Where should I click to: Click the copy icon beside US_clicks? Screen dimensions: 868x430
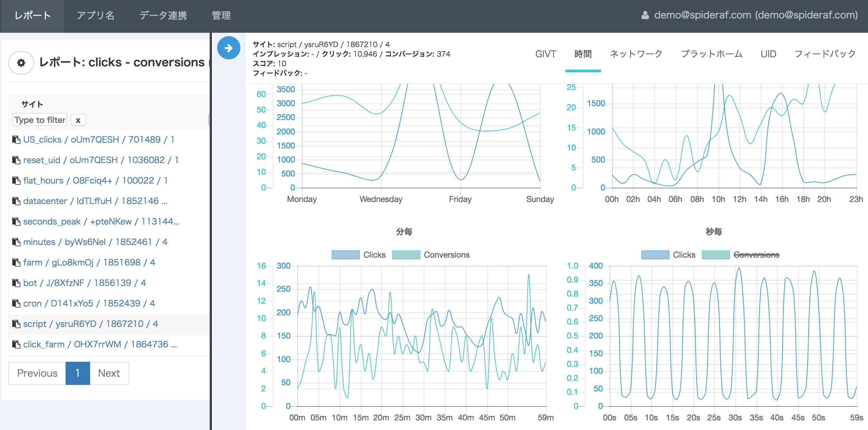point(16,140)
